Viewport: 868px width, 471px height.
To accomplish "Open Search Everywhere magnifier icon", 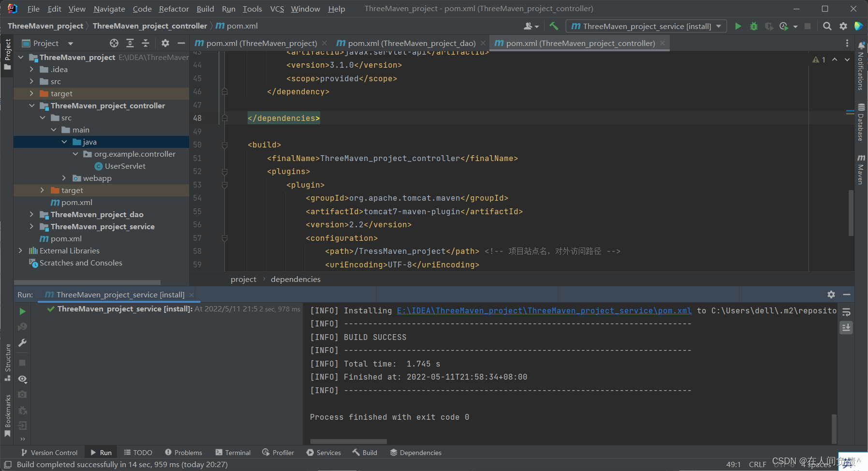I will 827,26.
